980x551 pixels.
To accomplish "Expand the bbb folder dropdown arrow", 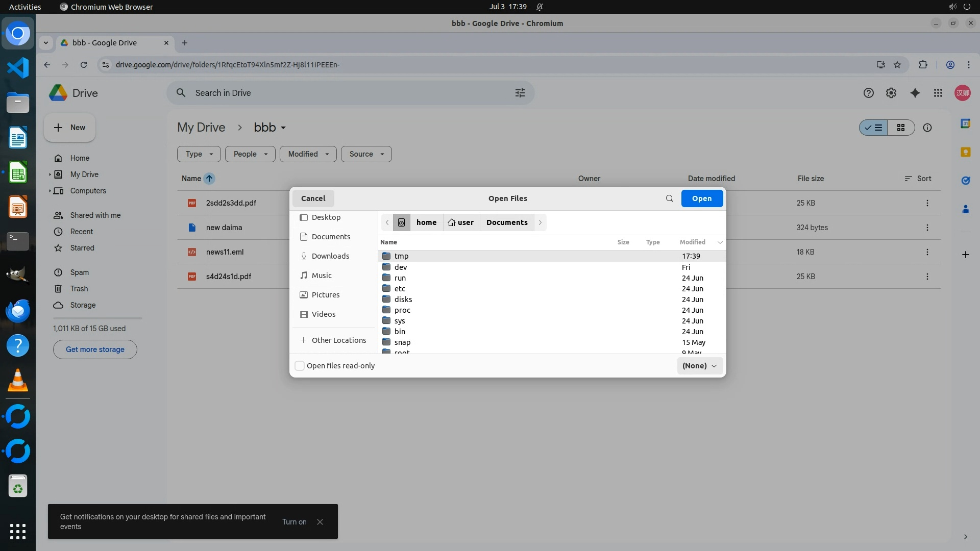I will (283, 128).
